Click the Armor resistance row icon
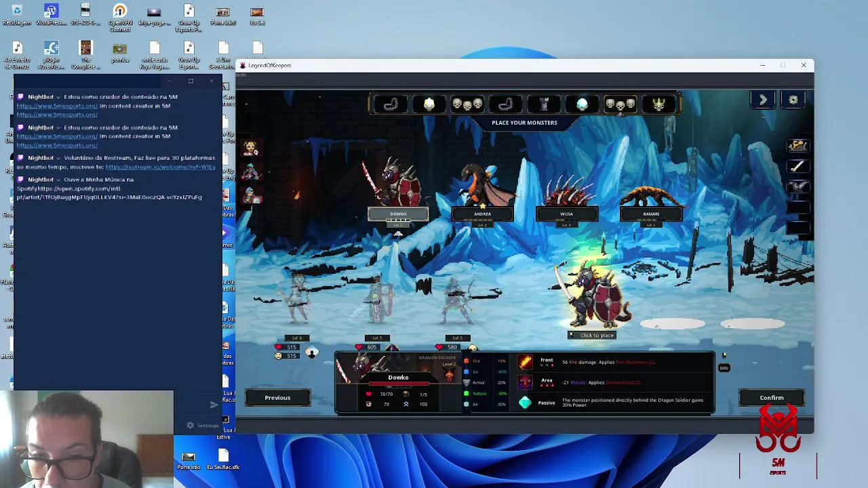This screenshot has width=868, height=488. 466,382
